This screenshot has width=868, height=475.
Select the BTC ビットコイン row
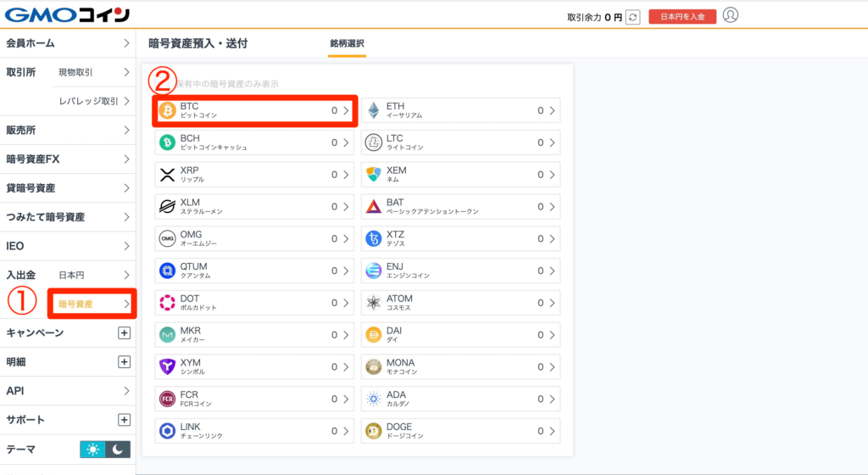click(254, 110)
